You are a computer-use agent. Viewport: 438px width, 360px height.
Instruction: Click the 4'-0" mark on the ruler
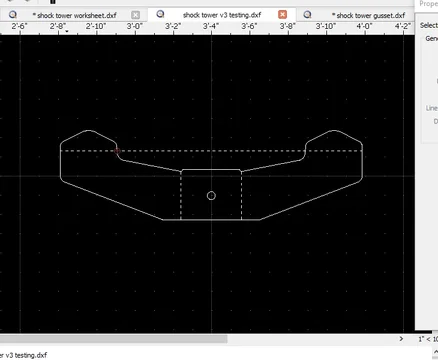(x=364, y=26)
